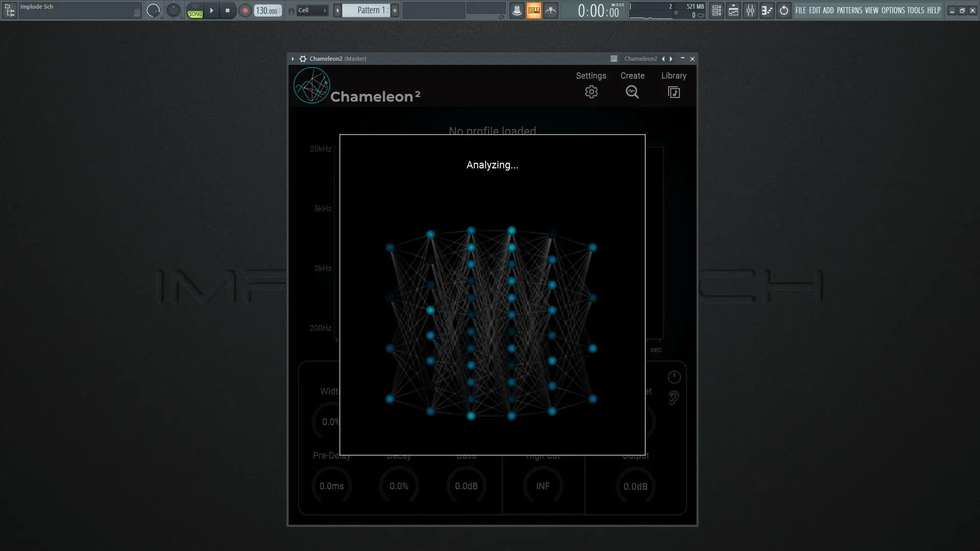The image size is (980, 551).
Task: Toggle the Pat/Song mode switch
Action: pyautogui.click(x=195, y=10)
